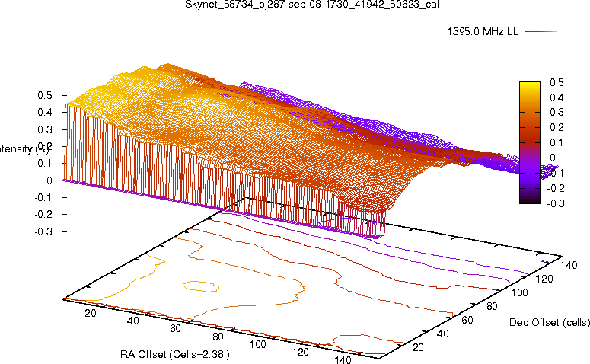Click the legend's purple-to-orange line sample

541,32
